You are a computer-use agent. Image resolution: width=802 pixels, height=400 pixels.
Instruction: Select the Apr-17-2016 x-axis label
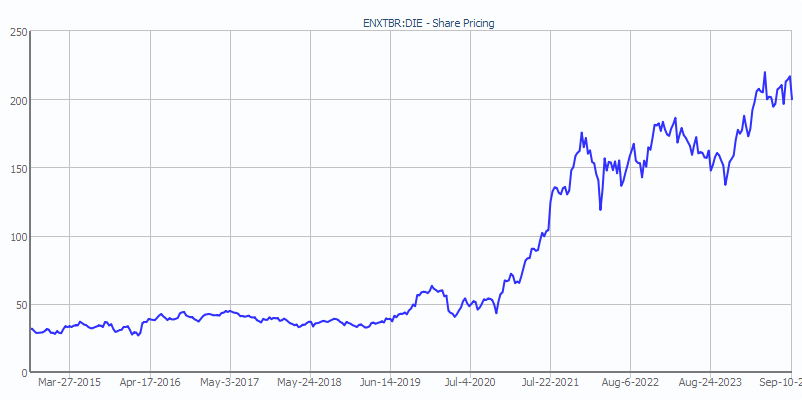coord(150,383)
